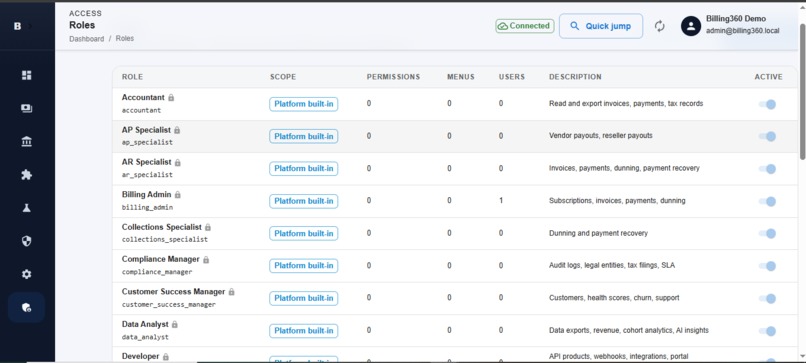Screen dimensions: 806x363
Task: Click Billing Admin users count 1
Action: (501, 201)
